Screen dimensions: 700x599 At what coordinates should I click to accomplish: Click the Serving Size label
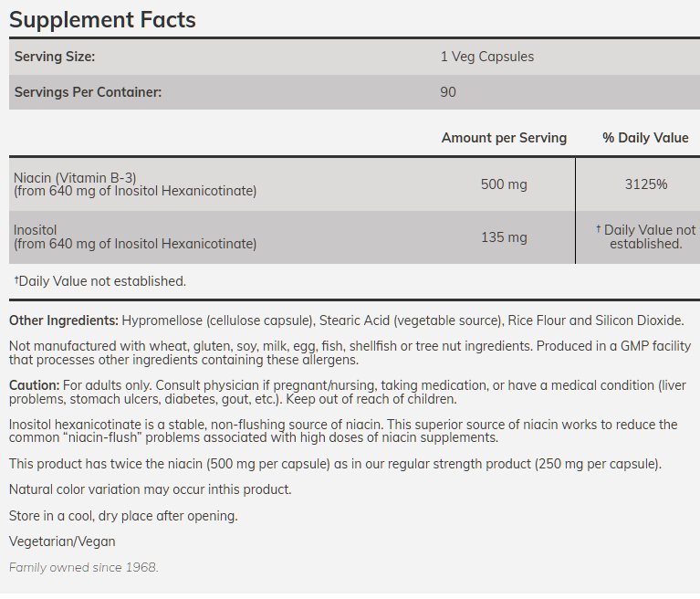pos(55,57)
